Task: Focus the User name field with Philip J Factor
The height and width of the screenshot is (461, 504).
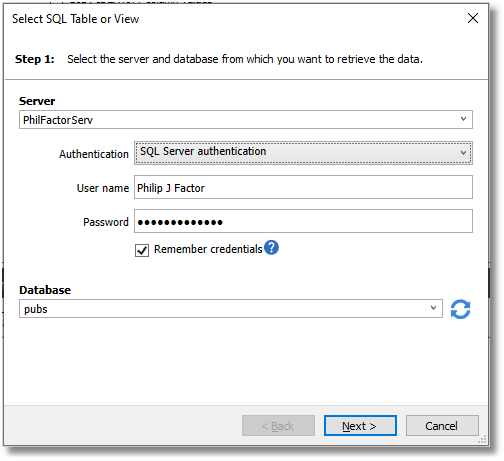Action: [303, 187]
